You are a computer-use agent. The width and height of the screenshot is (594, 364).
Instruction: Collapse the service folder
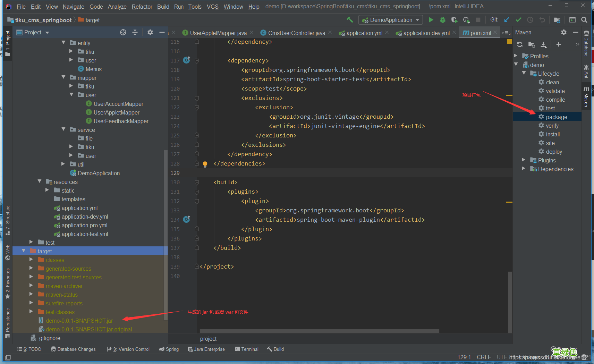pyautogui.click(x=63, y=129)
